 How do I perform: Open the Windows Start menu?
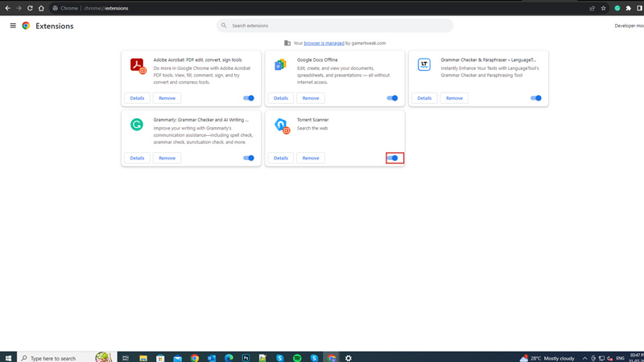coord(8,357)
